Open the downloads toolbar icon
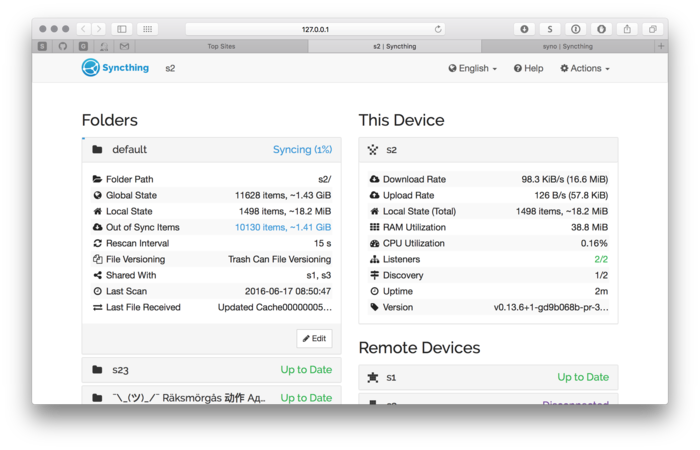700x450 pixels. coord(524,29)
